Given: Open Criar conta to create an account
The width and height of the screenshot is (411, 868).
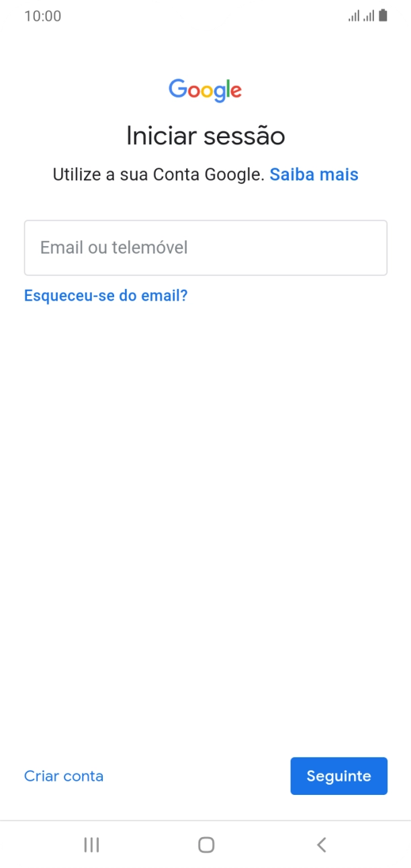Looking at the screenshot, I should point(63,776).
